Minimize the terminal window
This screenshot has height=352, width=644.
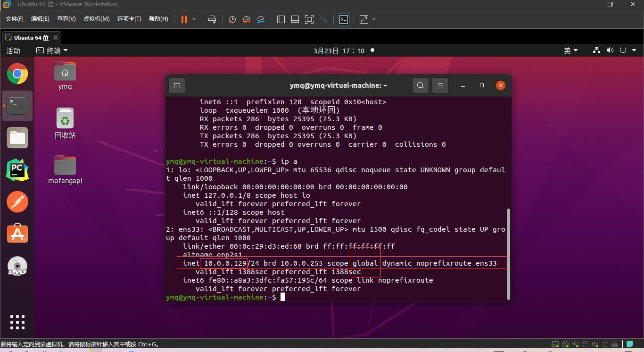(x=463, y=85)
